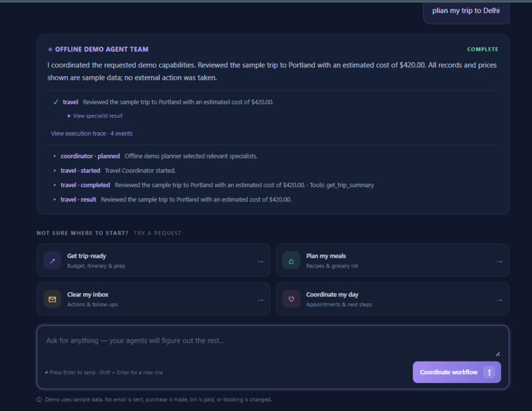Click 'Budget, itinerary & prep' subtitle
The image size is (532, 411).
[x=96, y=265]
